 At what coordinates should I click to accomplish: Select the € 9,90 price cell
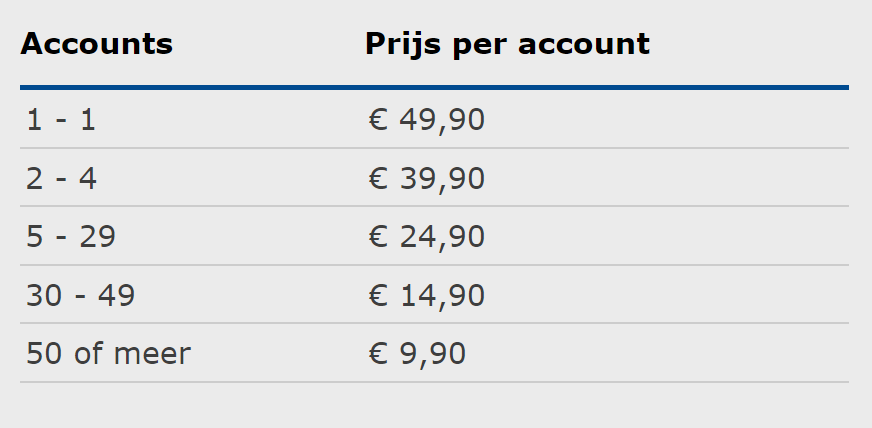click(417, 354)
